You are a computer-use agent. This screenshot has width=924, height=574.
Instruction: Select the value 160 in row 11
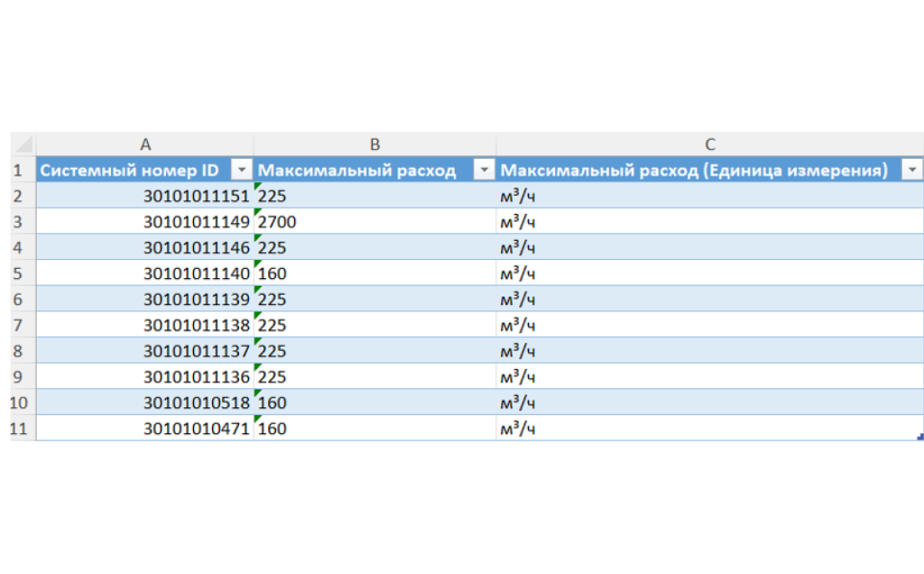pos(374,429)
